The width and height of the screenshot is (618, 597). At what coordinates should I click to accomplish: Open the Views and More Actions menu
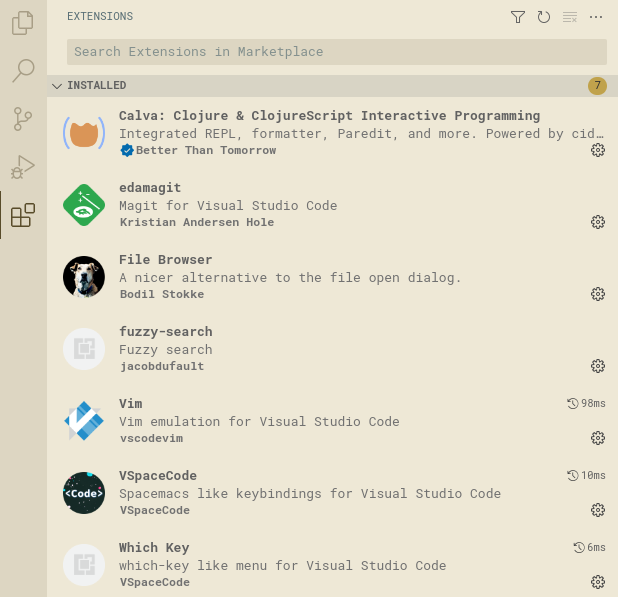click(596, 17)
